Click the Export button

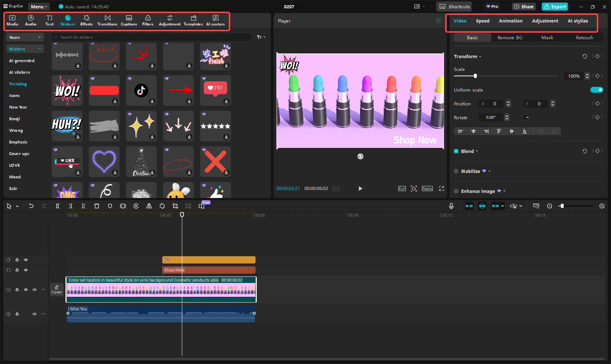[x=555, y=7]
